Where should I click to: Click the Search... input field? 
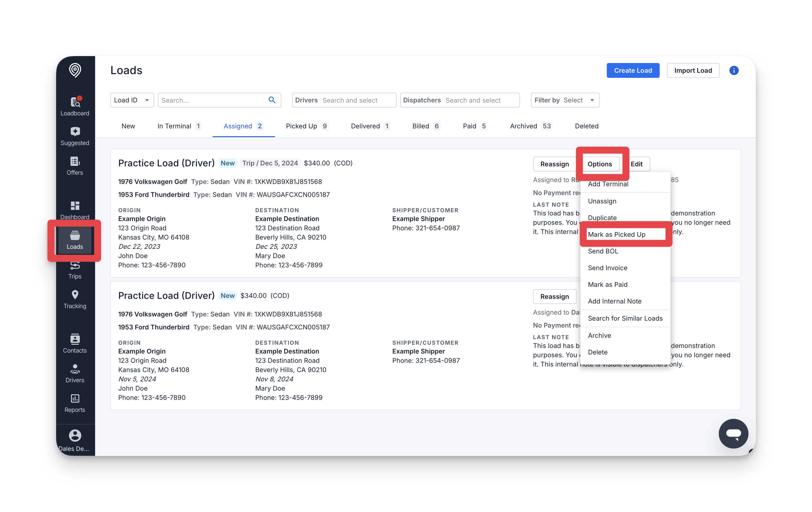[x=219, y=100]
